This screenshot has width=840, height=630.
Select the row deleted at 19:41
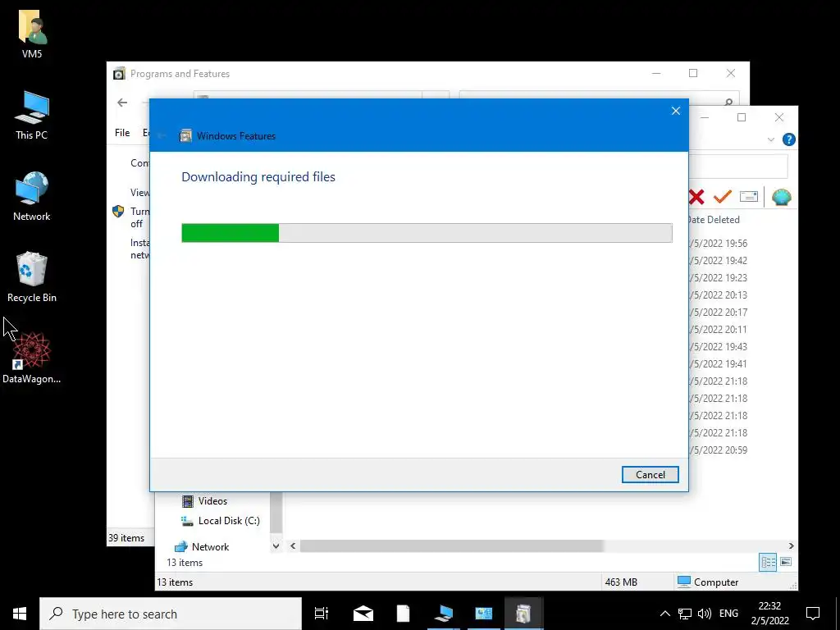[719, 363]
